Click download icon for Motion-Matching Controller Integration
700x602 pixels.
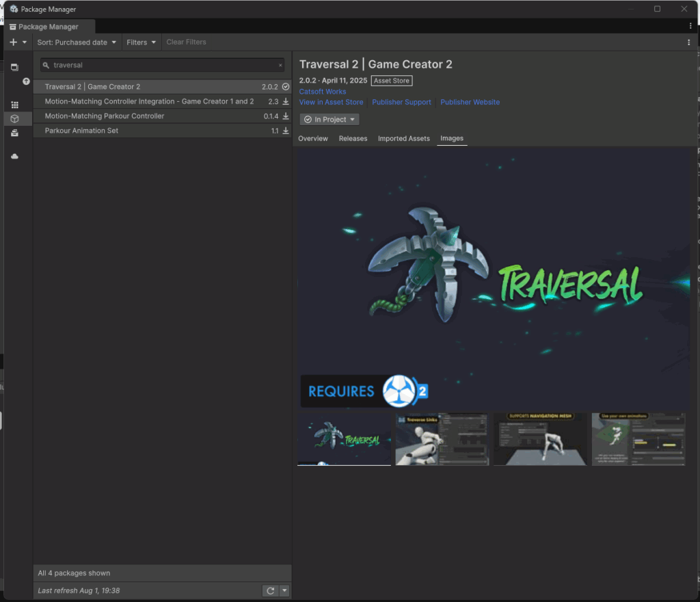286,101
